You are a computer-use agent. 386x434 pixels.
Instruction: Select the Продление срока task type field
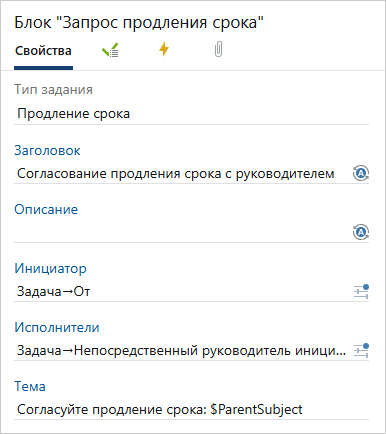(191, 114)
